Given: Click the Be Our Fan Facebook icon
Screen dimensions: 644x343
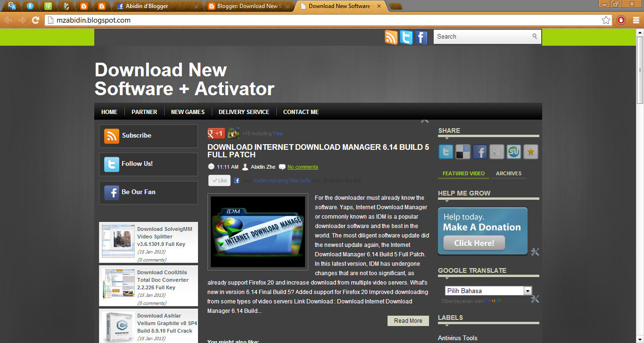Looking at the screenshot, I should [111, 192].
